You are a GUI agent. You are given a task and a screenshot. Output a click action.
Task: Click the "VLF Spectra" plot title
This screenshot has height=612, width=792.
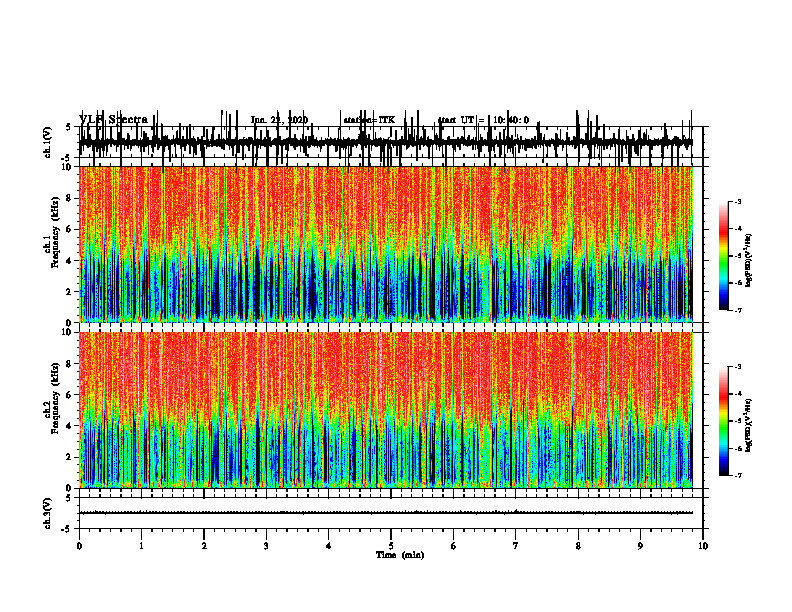click(113, 119)
